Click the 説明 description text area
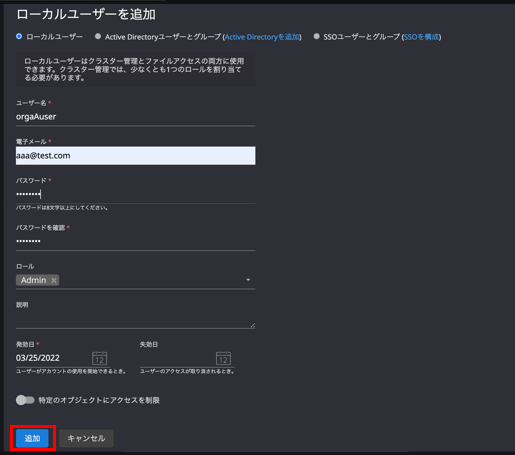515x455 pixels. [x=135, y=319]
